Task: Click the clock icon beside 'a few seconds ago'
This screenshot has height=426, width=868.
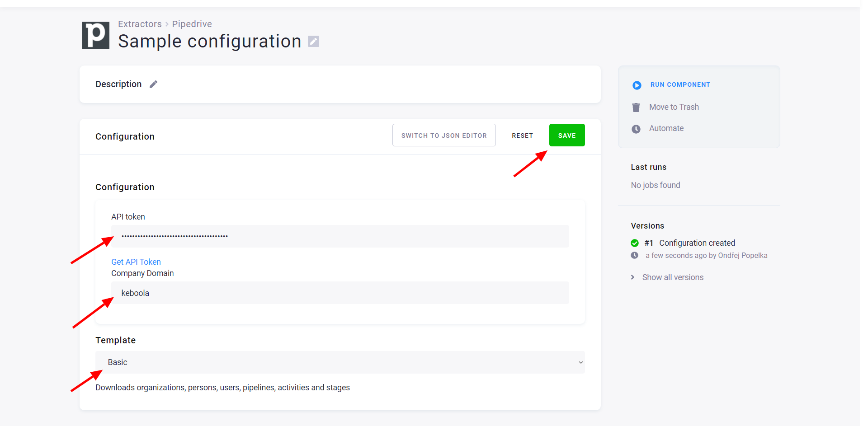Action: coord(635,255)
